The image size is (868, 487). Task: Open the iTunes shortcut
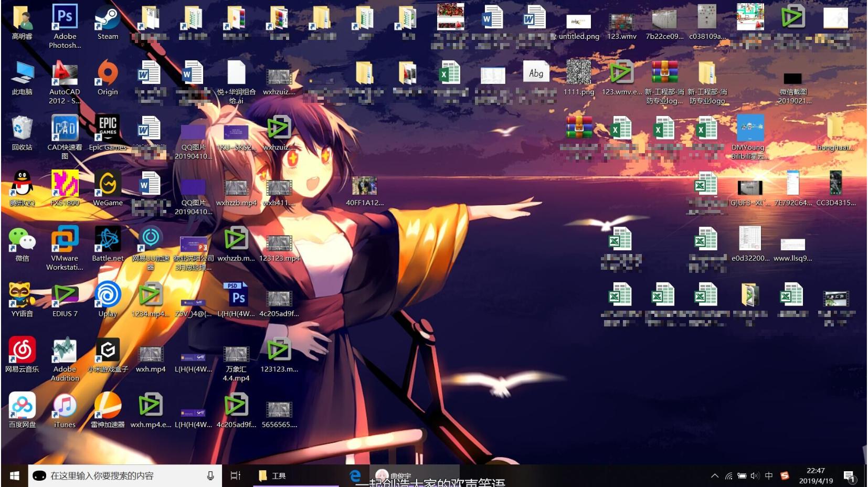(x=65, y=410)
